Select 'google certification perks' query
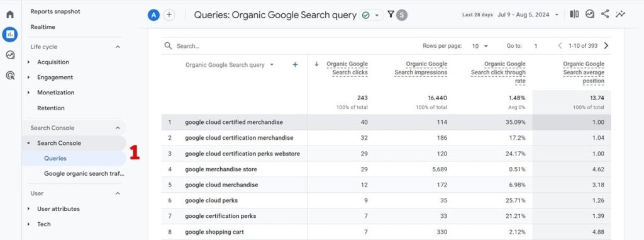This screenshot has width=644, height=240. click(x=221, y=216)
